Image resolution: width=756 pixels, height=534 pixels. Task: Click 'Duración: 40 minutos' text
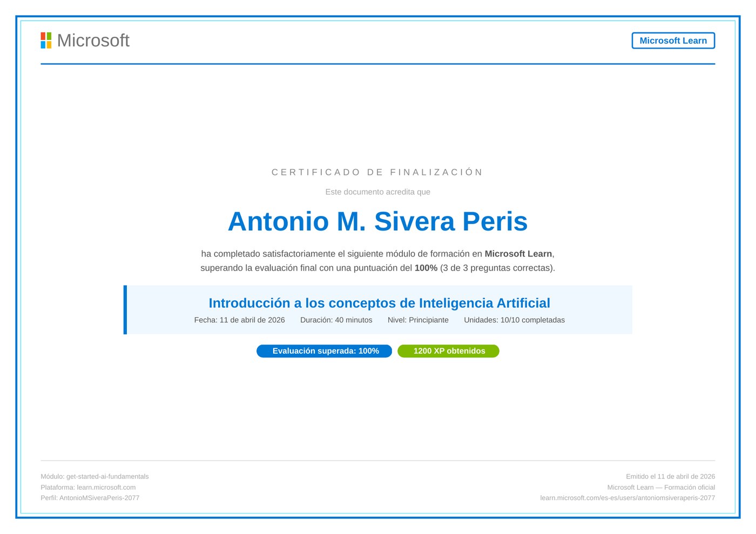tap(336, 320)
